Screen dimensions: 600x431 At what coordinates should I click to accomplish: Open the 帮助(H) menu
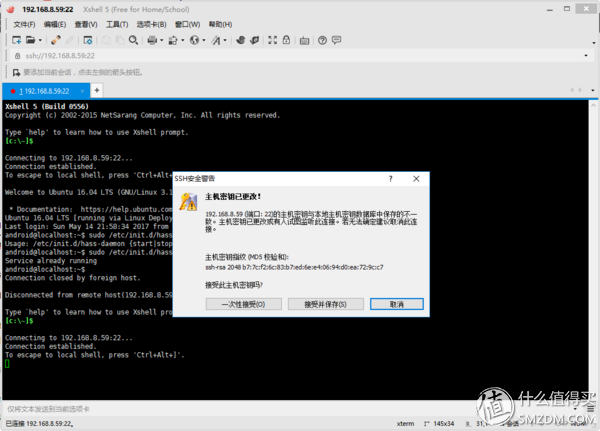[x=220, y=24]
